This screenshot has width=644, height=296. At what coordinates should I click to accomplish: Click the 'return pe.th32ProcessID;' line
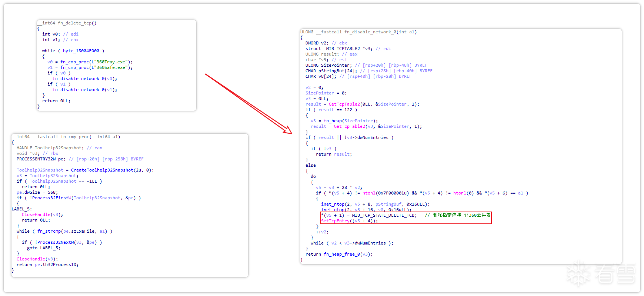(47, 265)
